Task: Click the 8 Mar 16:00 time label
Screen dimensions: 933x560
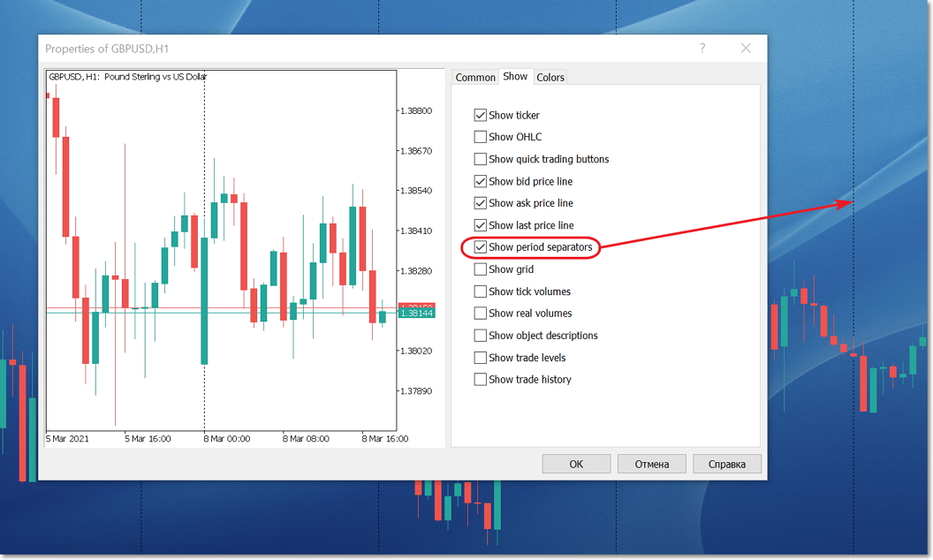Action: coord(385,439)
